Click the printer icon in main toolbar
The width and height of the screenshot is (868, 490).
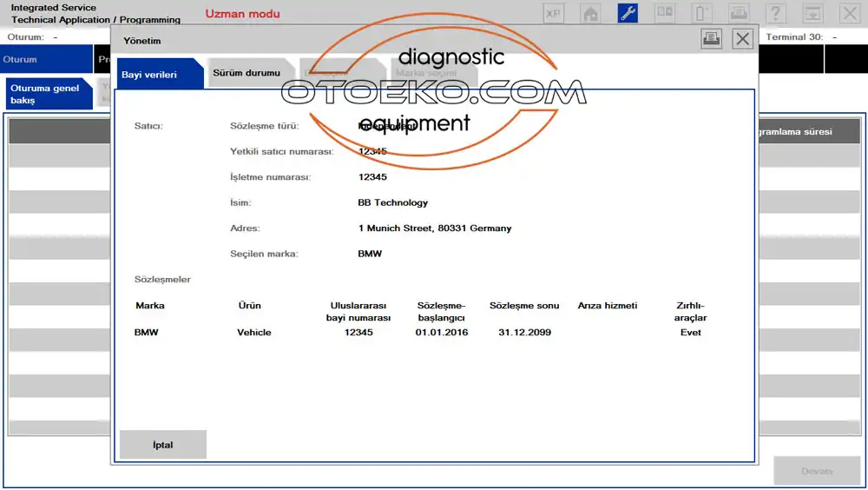(739, 13)
